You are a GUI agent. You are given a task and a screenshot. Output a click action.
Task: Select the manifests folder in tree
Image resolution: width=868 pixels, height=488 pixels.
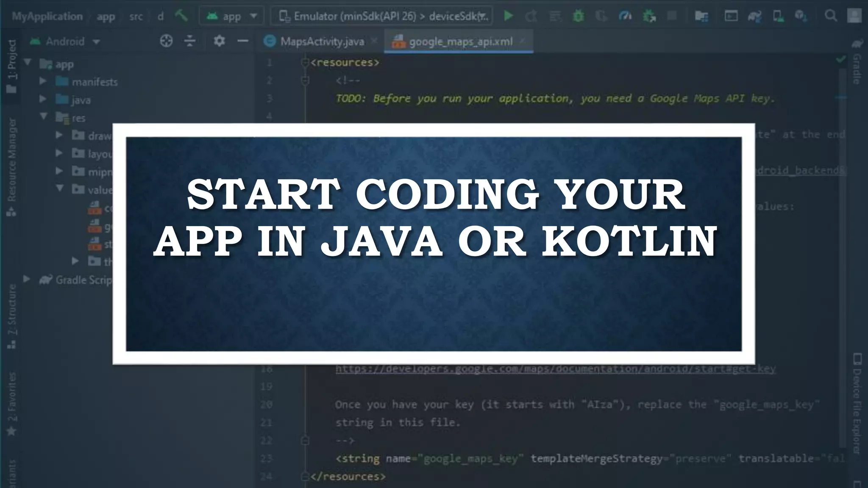(87, 82)
